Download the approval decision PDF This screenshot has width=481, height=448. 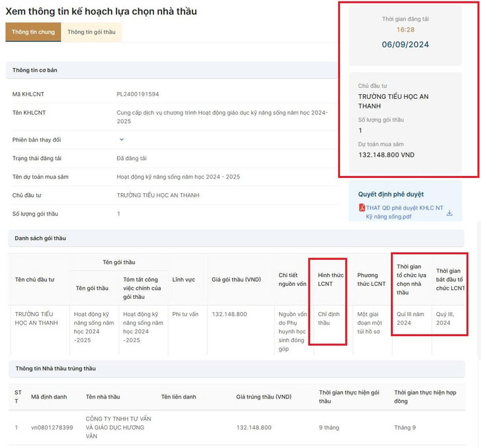pyautogui.click(x=449, y=213)
